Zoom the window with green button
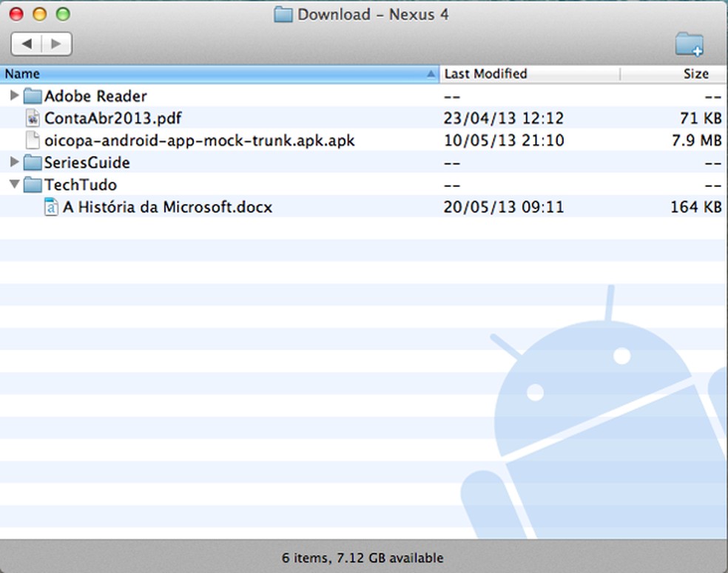Screen dimensions: 728x573 63,14
